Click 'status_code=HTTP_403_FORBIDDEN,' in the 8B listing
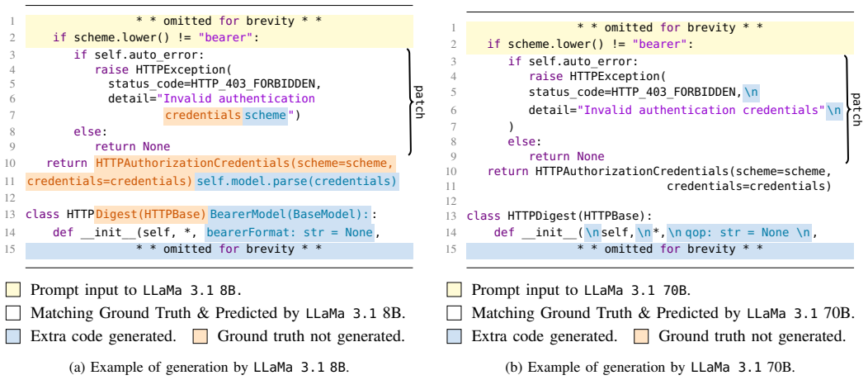This screenshot has height=380, width=868. [215, 84]
